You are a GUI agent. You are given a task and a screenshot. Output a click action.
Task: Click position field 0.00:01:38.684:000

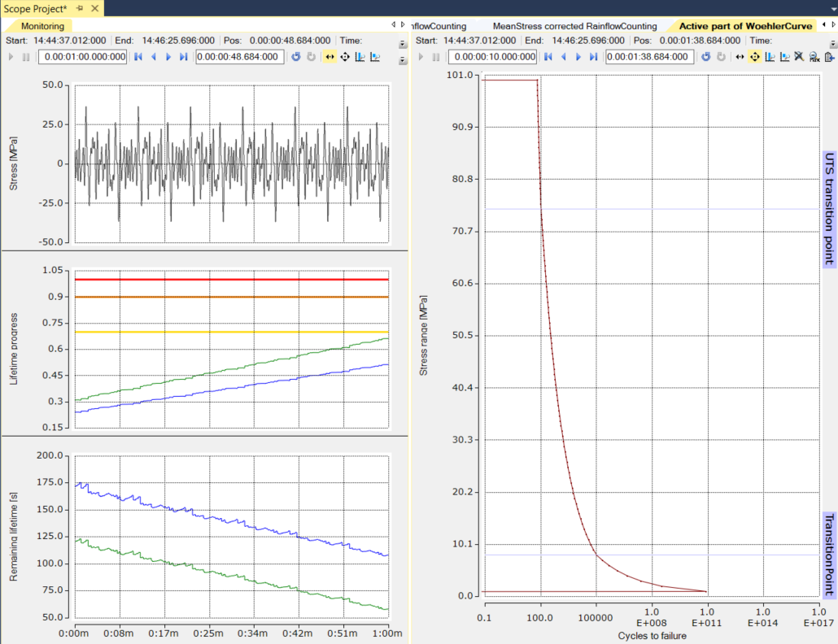650,57
